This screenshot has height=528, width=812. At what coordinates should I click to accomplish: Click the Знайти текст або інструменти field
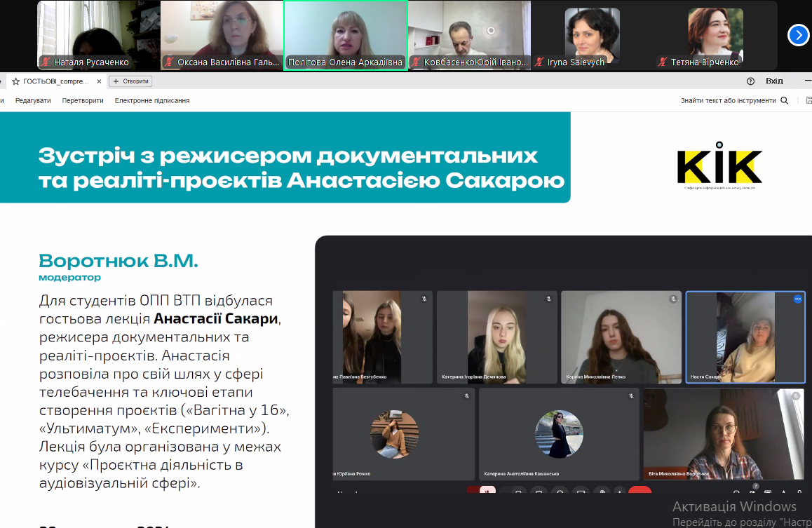pos(728,101)
